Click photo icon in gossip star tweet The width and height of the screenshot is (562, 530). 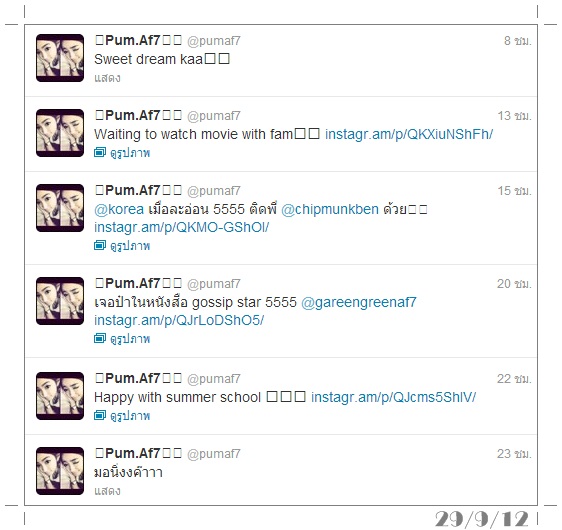(100, 338)
